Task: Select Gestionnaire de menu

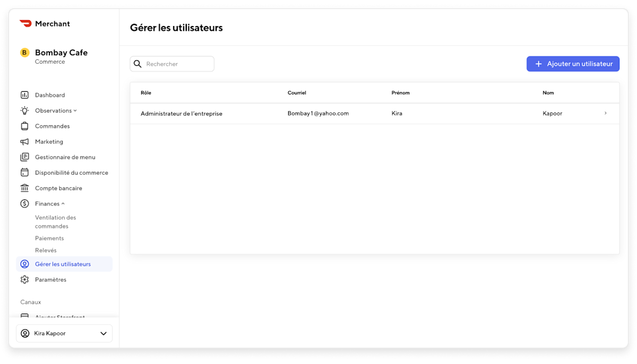Action: pyautogui.click(x=65, y=157)
